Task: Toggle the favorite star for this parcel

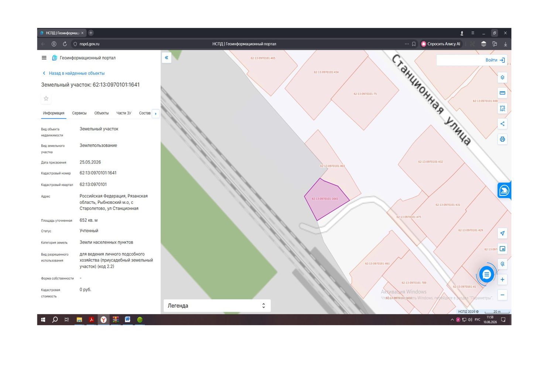Action: coord(46,99)
